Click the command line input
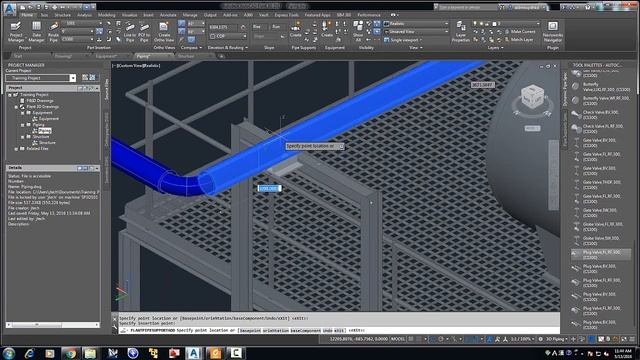 coord(339,330)
